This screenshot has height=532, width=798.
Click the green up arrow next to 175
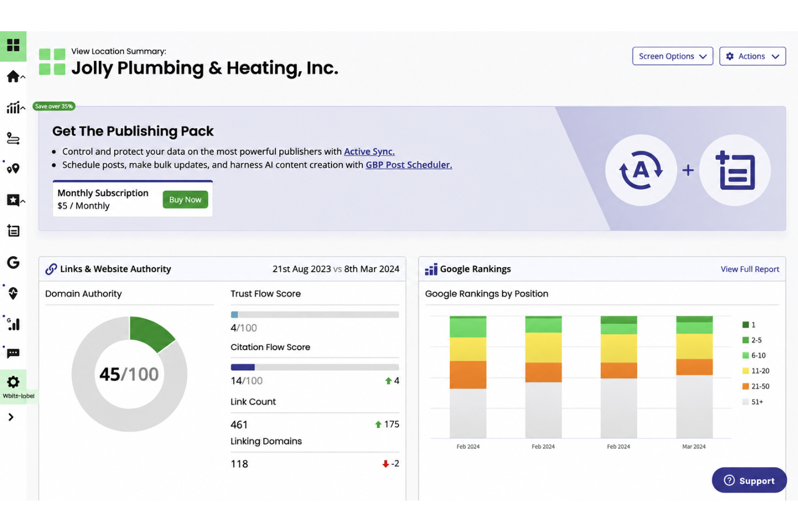379,425
